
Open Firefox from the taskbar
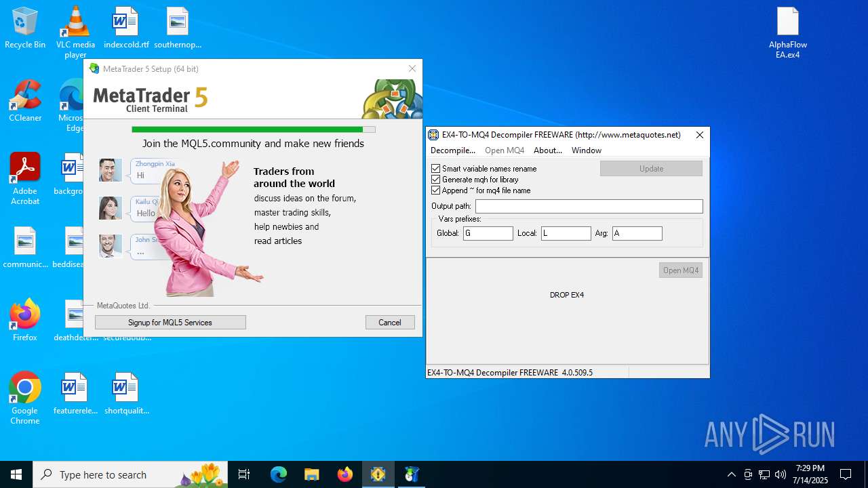coord(344,474)
